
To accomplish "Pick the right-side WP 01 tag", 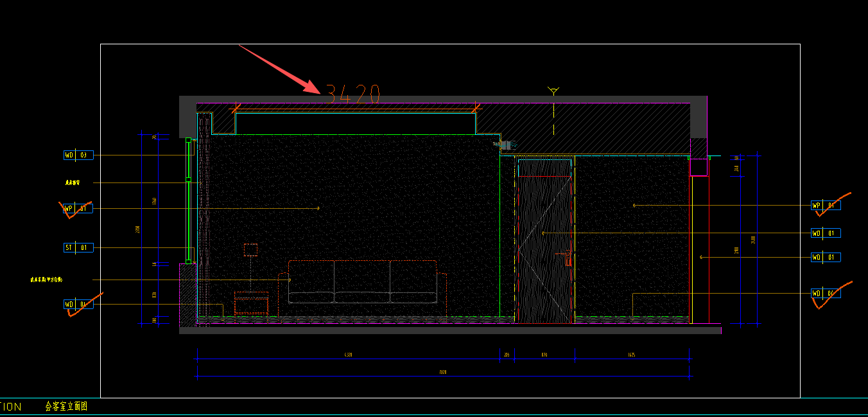I will click(826, 206).
